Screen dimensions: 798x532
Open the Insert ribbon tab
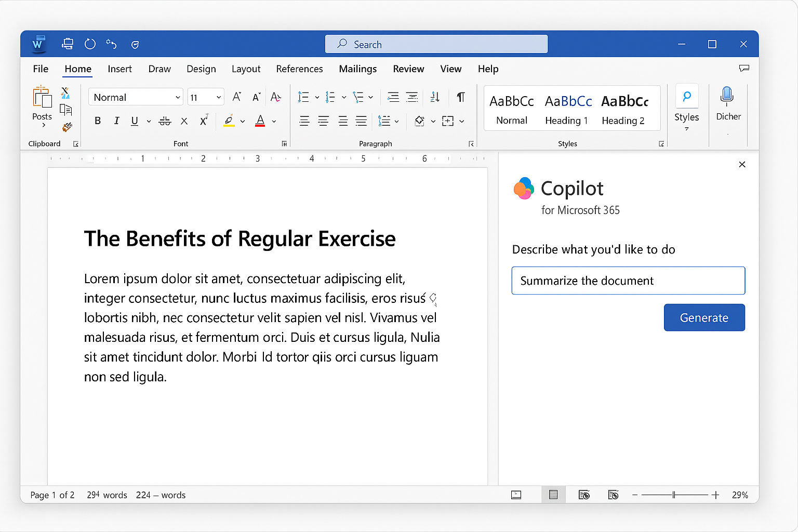119,69
